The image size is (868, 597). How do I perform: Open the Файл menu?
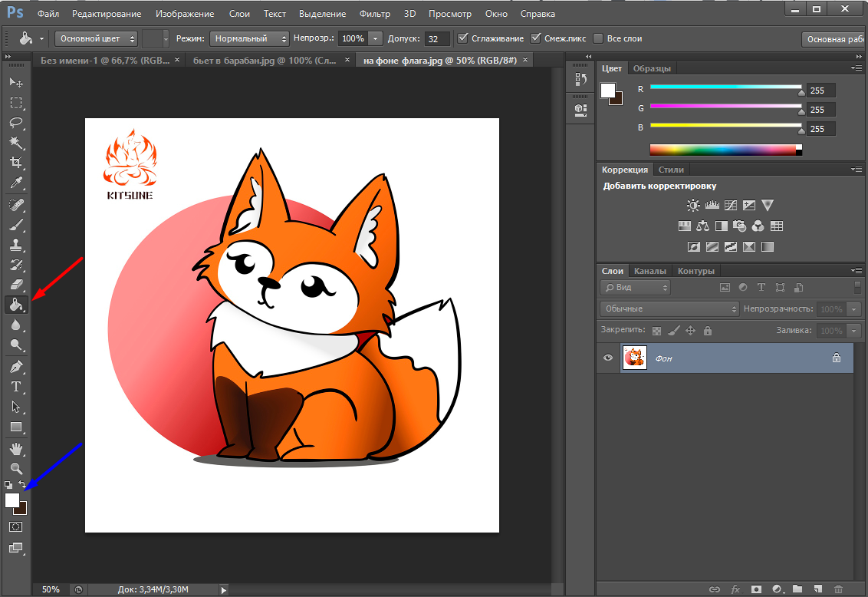(x=48, y=14)
